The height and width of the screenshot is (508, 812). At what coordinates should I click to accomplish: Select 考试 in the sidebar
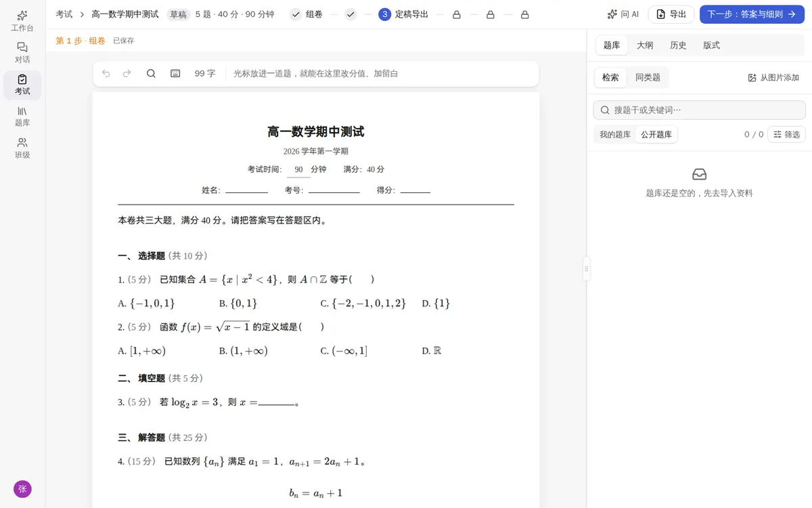click(22, 85)
